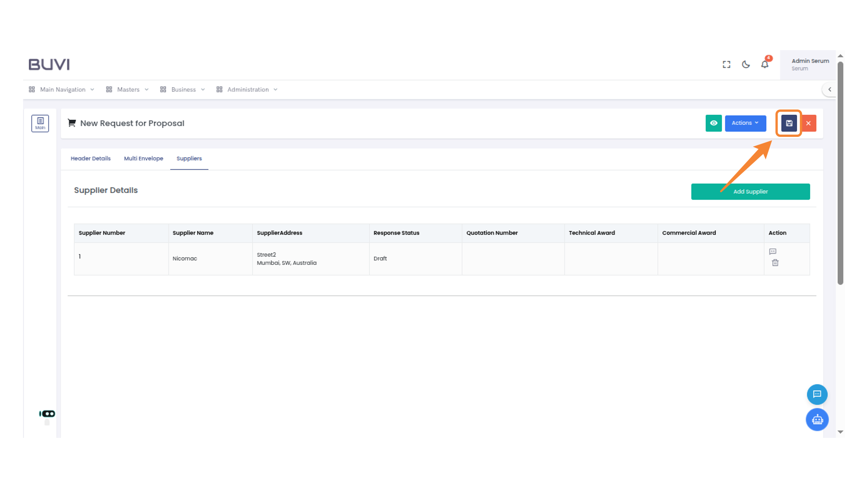Toggle dark mode moon icon
Image resolution: width=868 pixels, height=488 pixels.
point(745,64)
